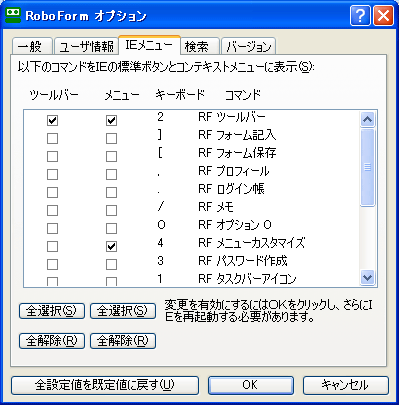This screenshot has height=405, width=399.
Task: Click scroll-up arrow of command list
Action: pyautogui.click(x=368, y=119)
